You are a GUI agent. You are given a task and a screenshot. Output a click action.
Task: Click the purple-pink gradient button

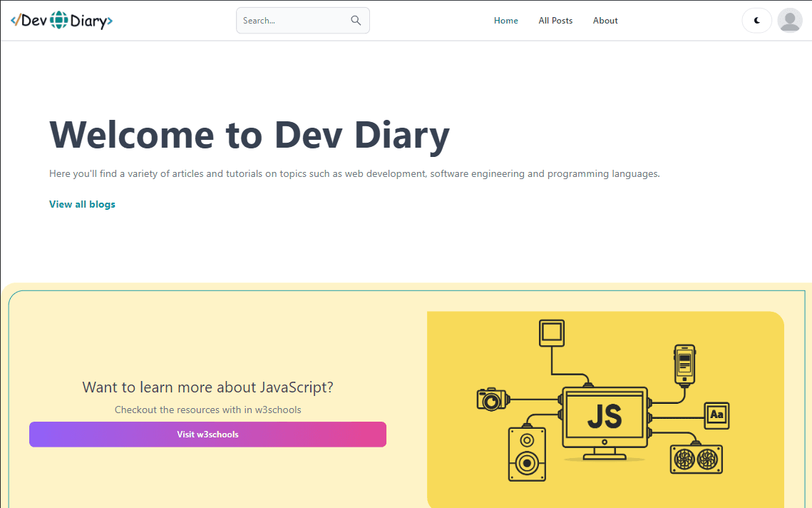[207, 435]
